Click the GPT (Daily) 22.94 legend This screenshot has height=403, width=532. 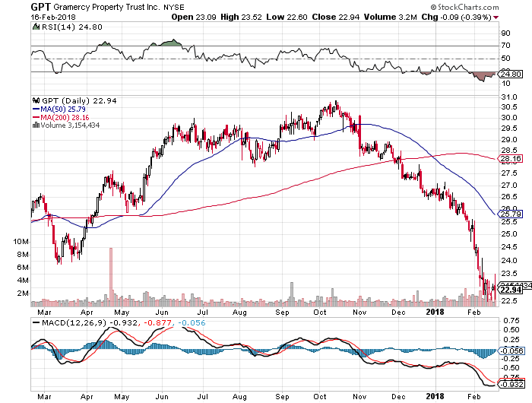coord(79,101)
